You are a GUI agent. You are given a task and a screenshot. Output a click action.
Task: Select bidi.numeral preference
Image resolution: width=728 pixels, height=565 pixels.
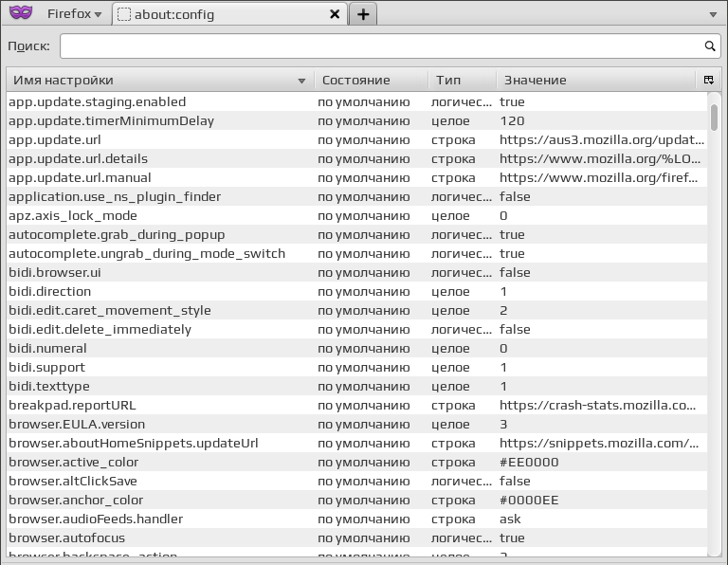tap(357, 348)
